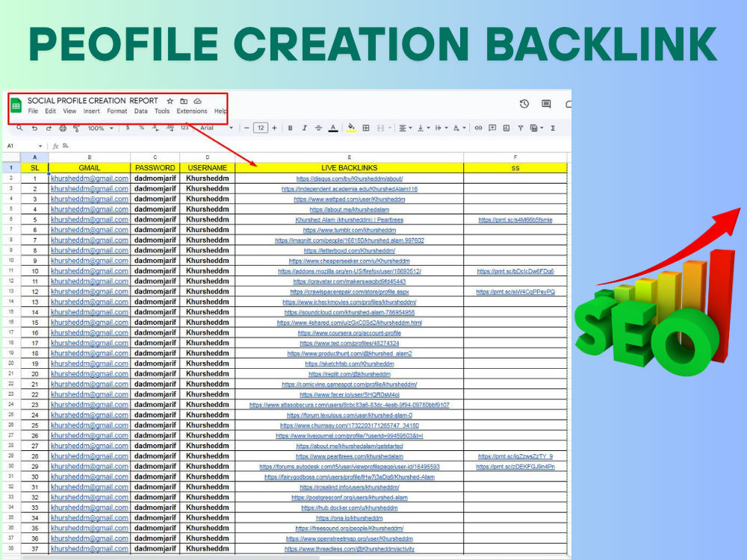Decrease font size with minus button

coord(247,128)
